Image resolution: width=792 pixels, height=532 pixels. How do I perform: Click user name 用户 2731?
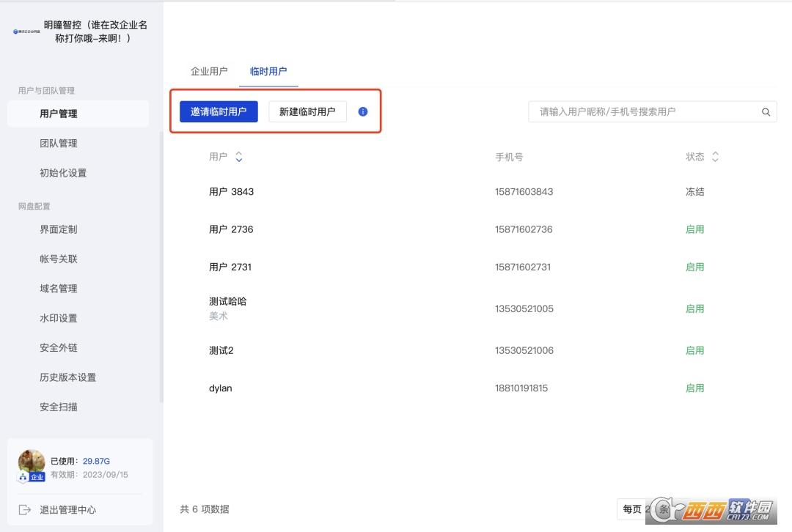pyautogui.click(x=230, y=267)
